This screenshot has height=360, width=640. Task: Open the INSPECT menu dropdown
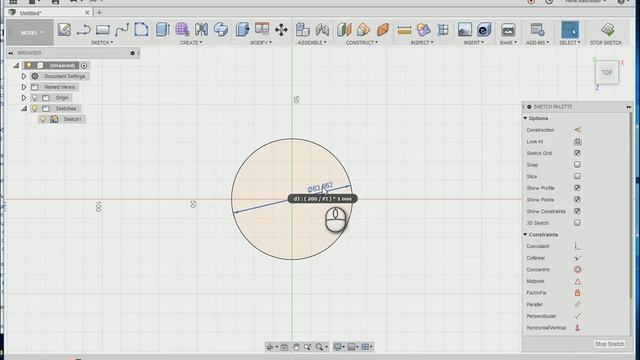(422, 42)
